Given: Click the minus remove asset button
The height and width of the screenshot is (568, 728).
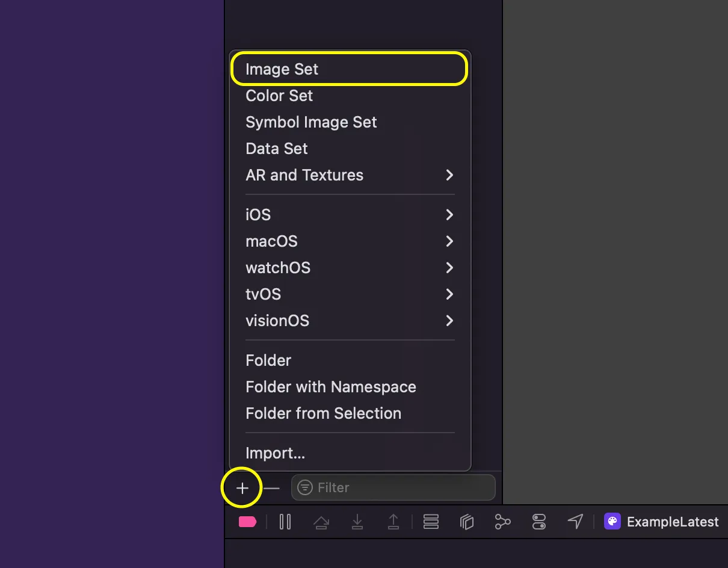Looking at the screenshot, I should point(272,488).
